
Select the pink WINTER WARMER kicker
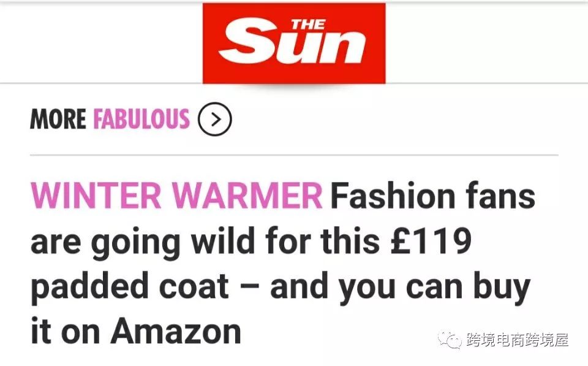pyautogui.click(x=176, y=195)
